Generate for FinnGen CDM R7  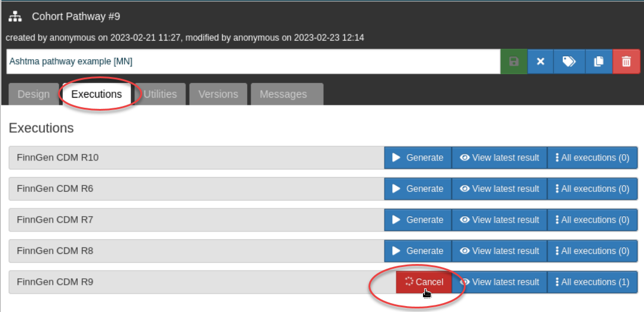pos(418,220)
